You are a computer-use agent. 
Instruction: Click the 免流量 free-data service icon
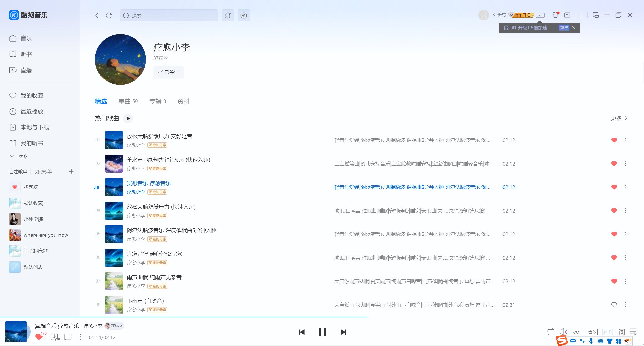coord(244,15)
